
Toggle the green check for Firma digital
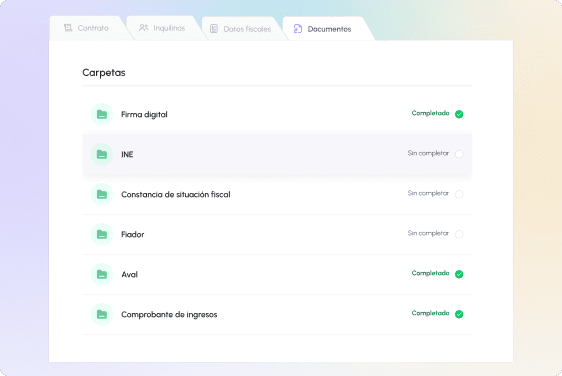coord(459,114)
